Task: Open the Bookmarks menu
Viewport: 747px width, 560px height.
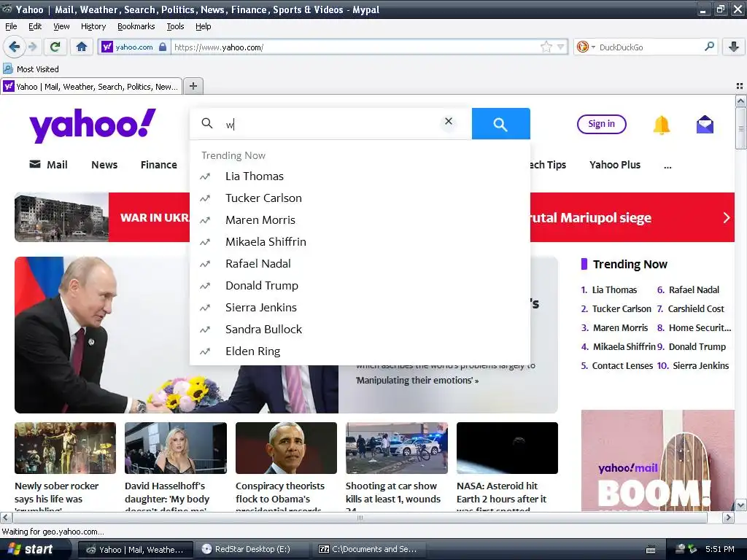Action: click(x=136, y=26)
